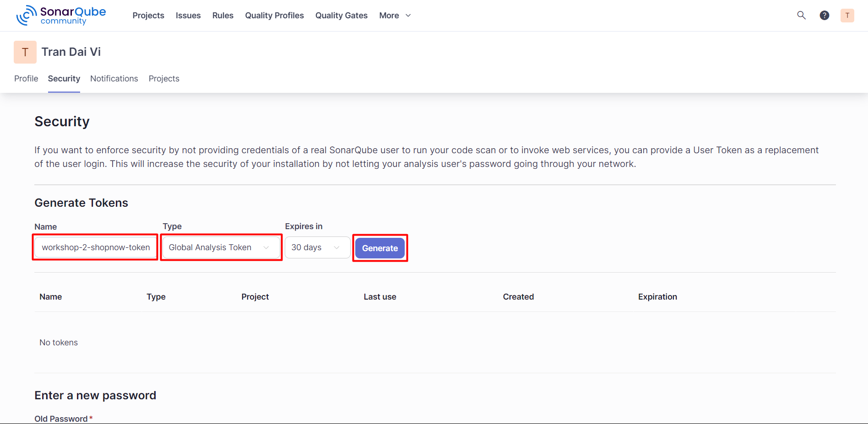868x424 pixels.
Task: Open the Projects link in the navbar
Action: click(148, 15)
